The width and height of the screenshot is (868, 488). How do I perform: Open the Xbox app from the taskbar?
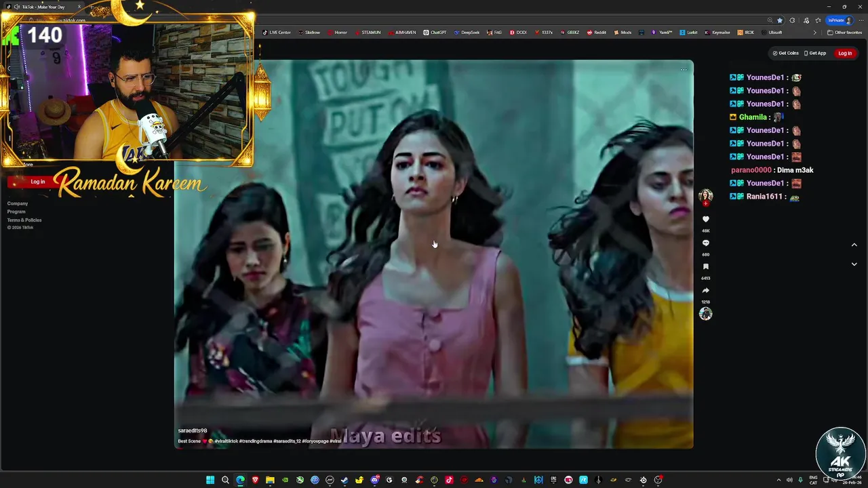[x=300, y=480]
